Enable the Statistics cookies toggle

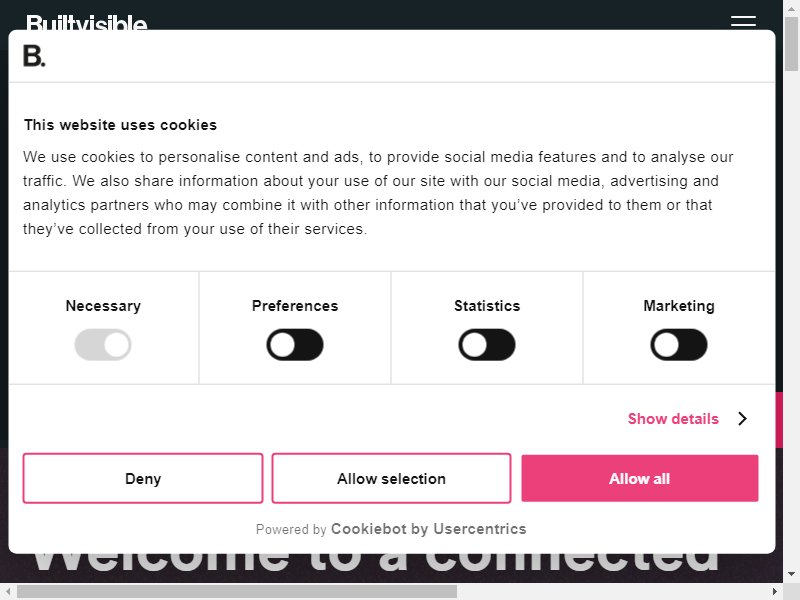(x=487, y=345)
